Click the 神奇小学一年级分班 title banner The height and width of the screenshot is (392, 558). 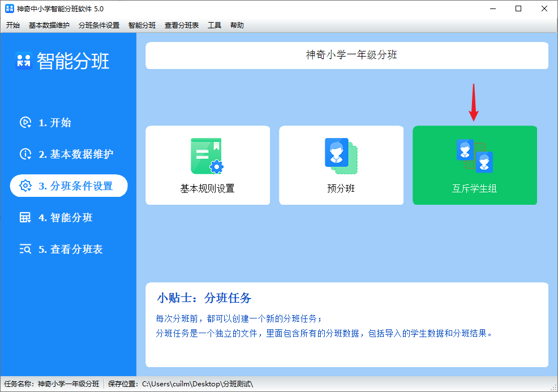[347, 55]
